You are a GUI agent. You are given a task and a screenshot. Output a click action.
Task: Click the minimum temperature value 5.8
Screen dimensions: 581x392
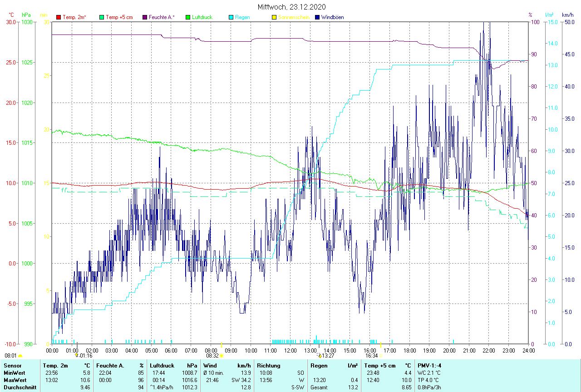coord(87,372)
